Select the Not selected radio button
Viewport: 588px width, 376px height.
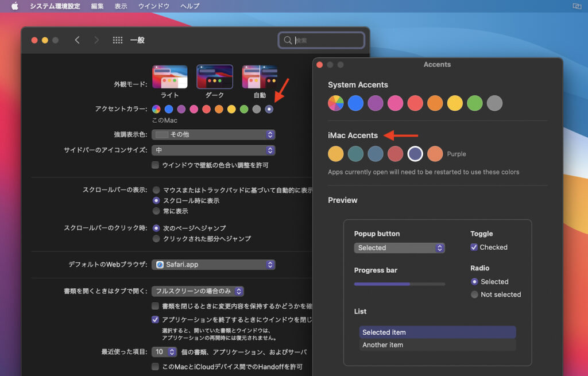point(475,294)
